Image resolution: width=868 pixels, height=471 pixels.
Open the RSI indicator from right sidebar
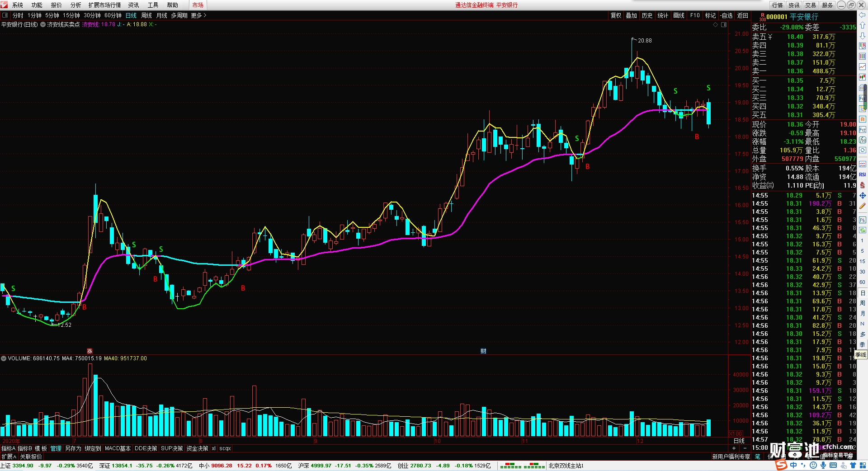pyautogui.click(x=862, y=174)
